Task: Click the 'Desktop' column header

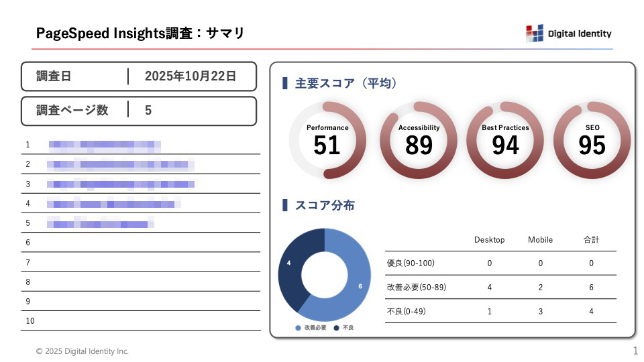Action: coord(489,240)
